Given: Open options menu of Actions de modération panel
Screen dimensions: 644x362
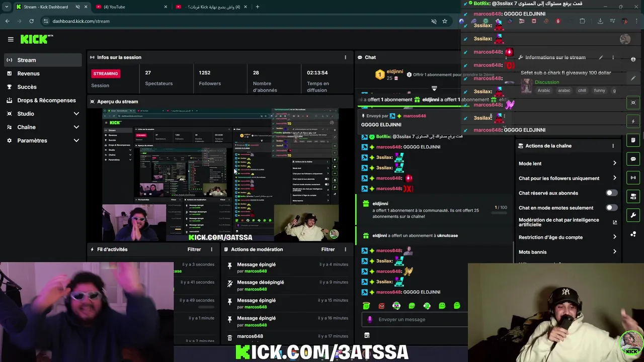Looking at the screenshot, I should click(345, 249).
